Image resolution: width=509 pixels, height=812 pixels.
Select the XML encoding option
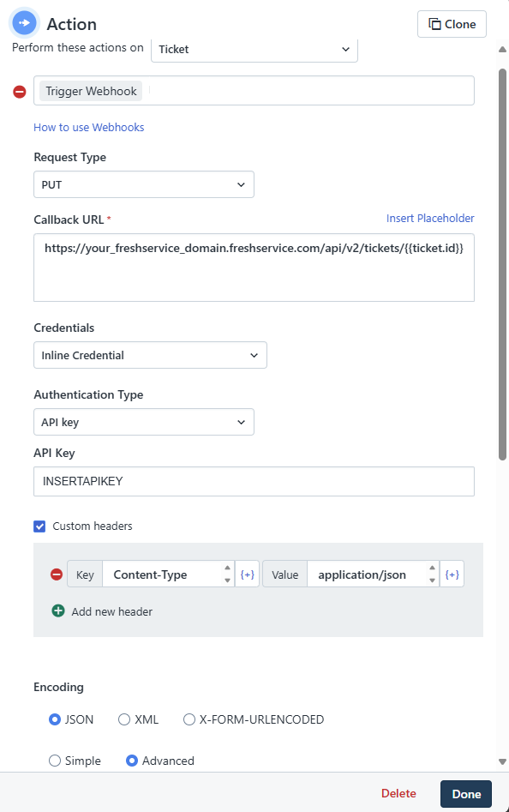(x=124, y=719)
